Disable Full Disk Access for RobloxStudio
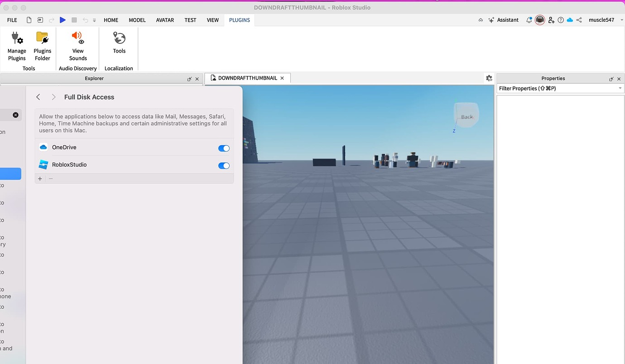The width and height of the screenshot is (625, 364). click(224, 166)
